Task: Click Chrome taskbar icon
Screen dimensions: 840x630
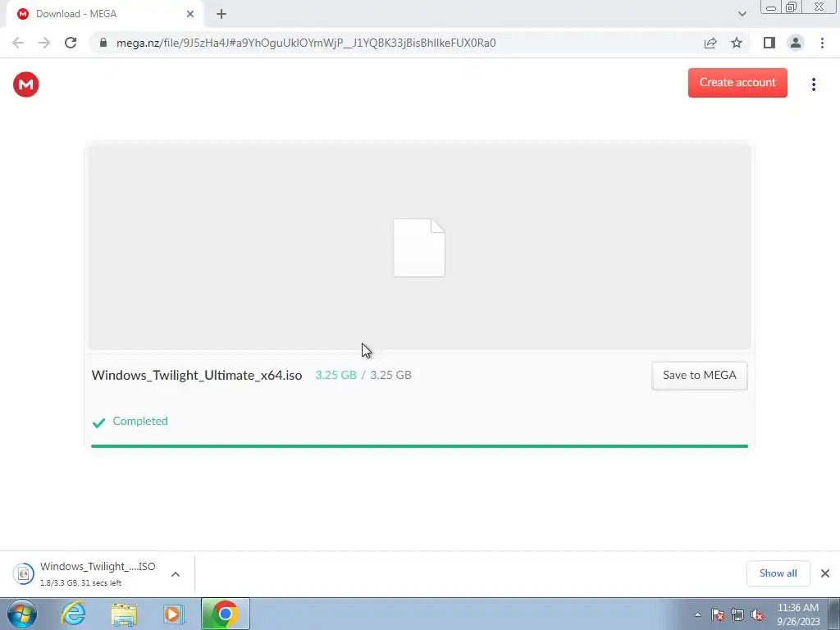Action: tap(225, 614)
